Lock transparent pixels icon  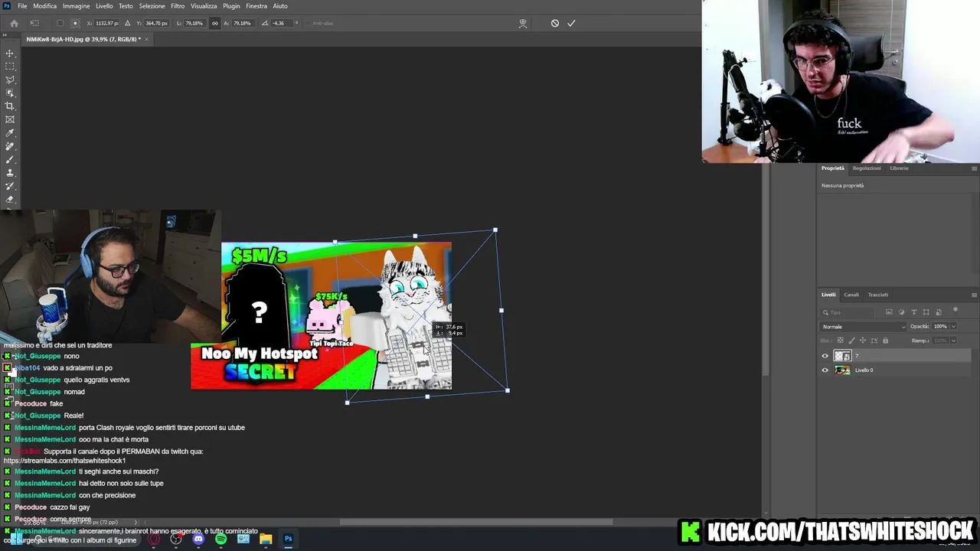(840, 341)
